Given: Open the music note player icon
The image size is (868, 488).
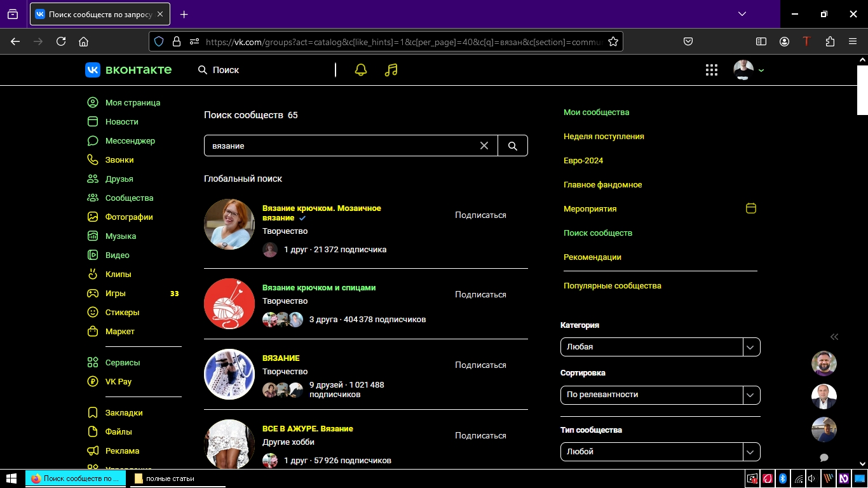Looking at the screenshot, I should pyautogui.click(x=391, y=70).
